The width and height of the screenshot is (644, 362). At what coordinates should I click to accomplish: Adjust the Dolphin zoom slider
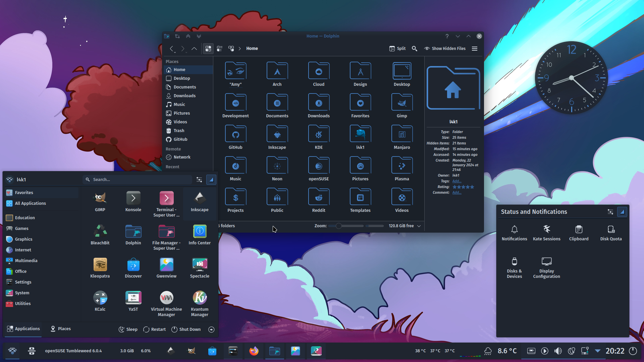pos(346,226)
